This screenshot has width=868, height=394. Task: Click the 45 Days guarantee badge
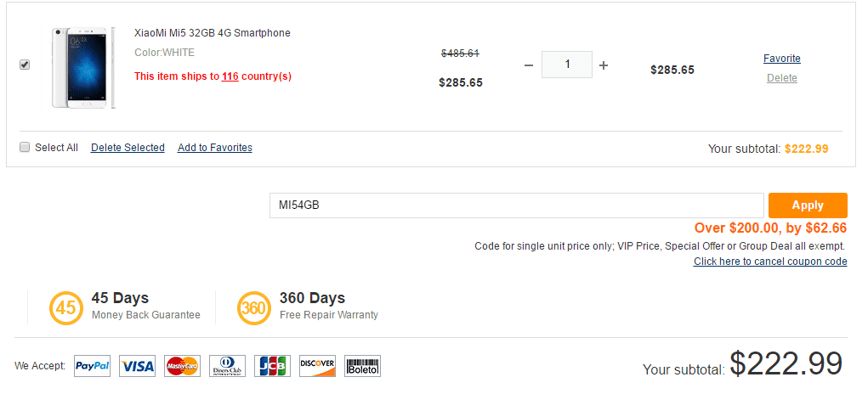coord(65,307)
